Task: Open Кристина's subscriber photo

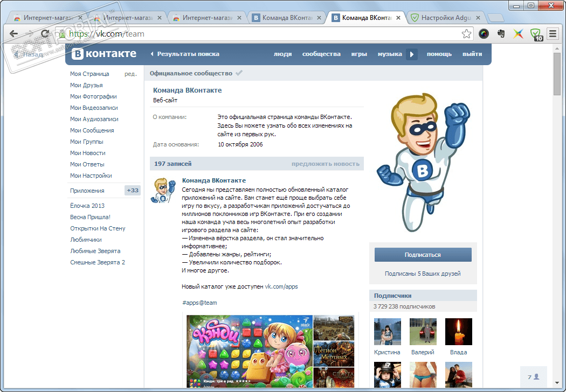Action: 388,331
